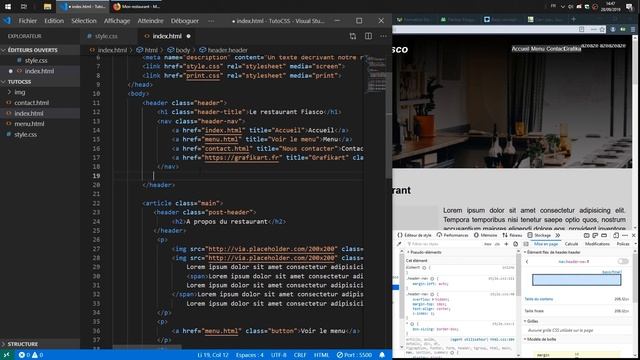Open the Windows Start menu
This screenshot has height=360, width=640.
[8, 7]
